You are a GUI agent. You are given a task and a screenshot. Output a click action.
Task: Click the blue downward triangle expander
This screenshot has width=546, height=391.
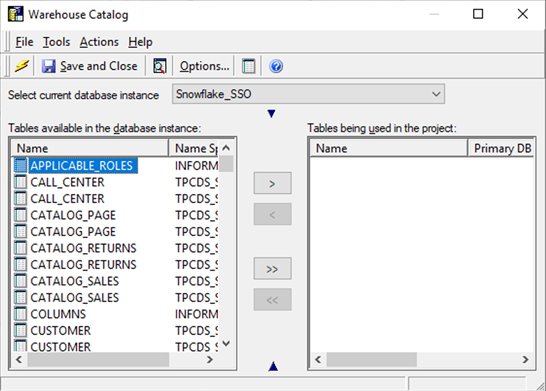[x=272, y=114]
